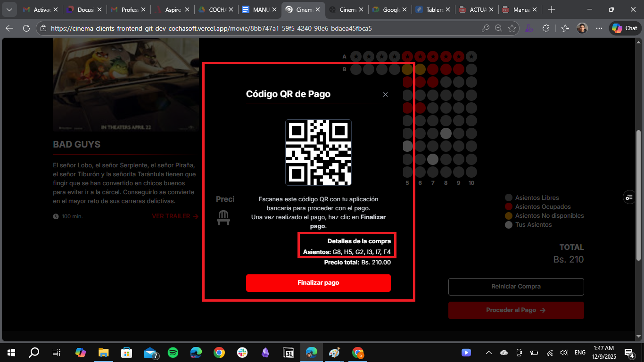Click the zoom magnifier icon in address bar
Viewport: 644px width, 362px height.
[498, 28]
